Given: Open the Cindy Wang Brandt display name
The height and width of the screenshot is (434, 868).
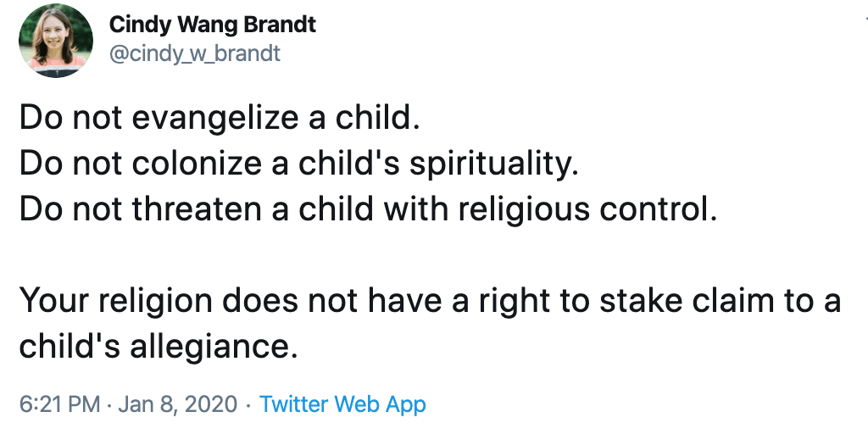Looking at the screenshot, I should [213, 25].
